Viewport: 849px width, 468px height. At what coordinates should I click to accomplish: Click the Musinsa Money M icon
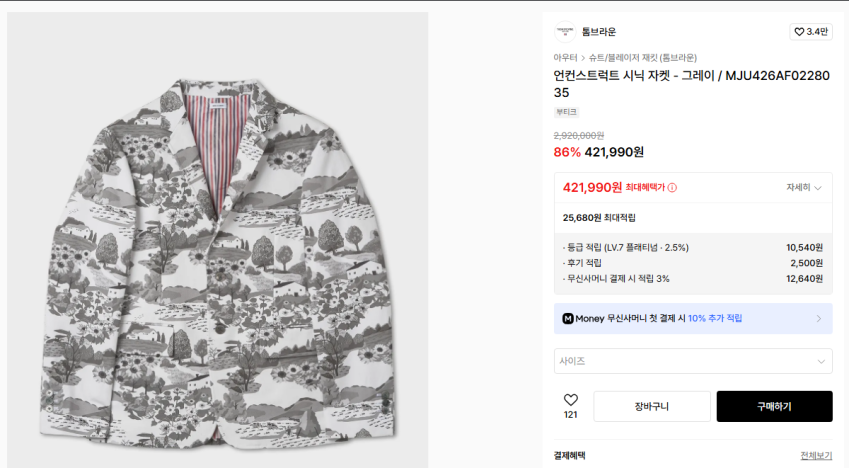[x=567, y=318]
